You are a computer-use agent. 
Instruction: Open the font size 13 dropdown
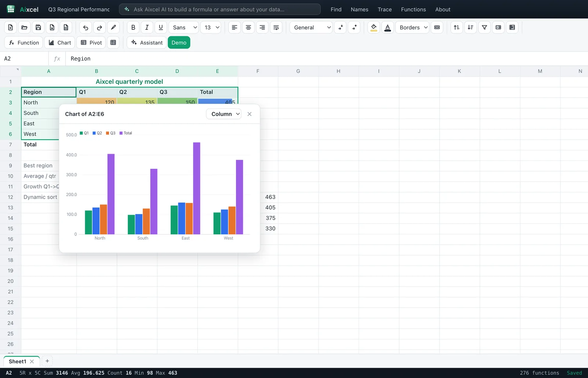(211, 28)
